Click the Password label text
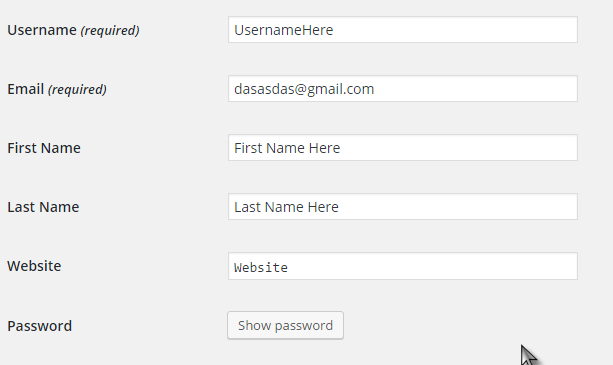This screenshot has width=613, height=365. (39, 326)
